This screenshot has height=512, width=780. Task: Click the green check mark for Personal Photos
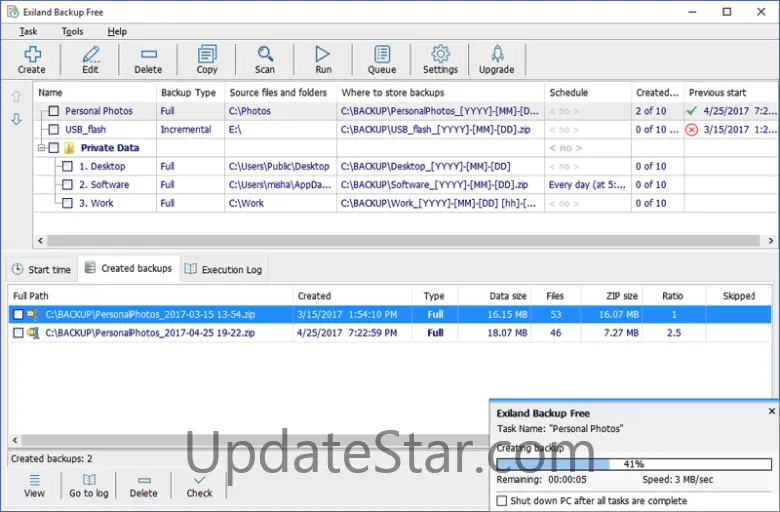[x=691, y=110]
